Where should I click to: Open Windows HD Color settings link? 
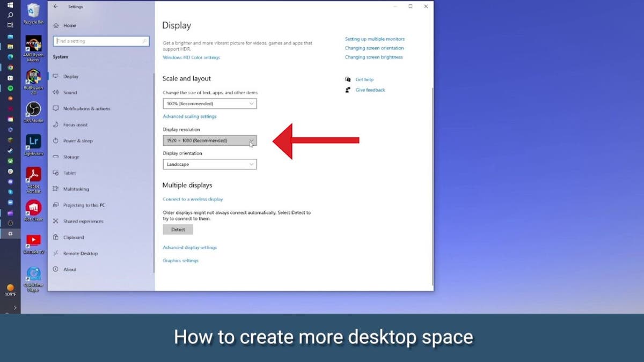[191, 57]
